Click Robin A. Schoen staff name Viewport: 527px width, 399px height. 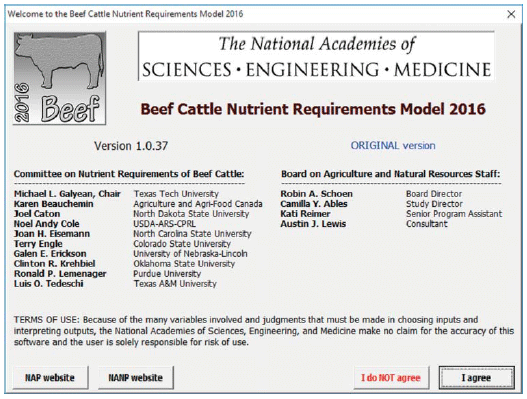(317, 194)
